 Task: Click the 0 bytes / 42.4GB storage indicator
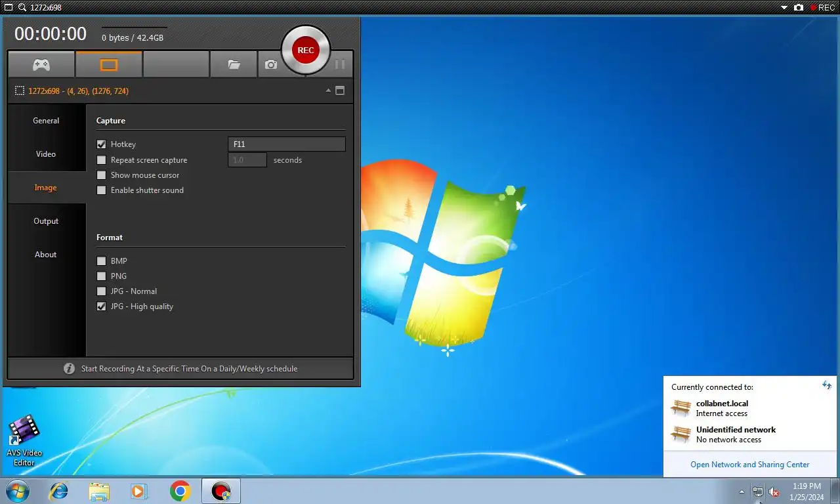point(133,38)
